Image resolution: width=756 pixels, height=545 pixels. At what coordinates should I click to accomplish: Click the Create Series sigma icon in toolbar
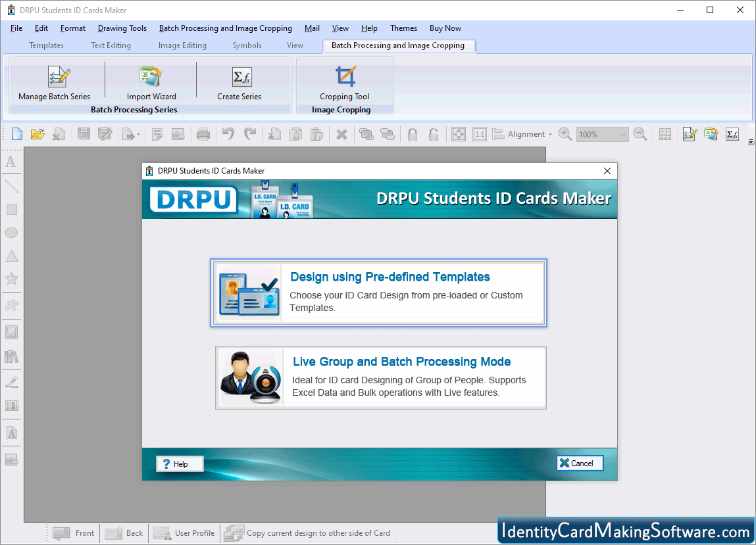point(732,134)
